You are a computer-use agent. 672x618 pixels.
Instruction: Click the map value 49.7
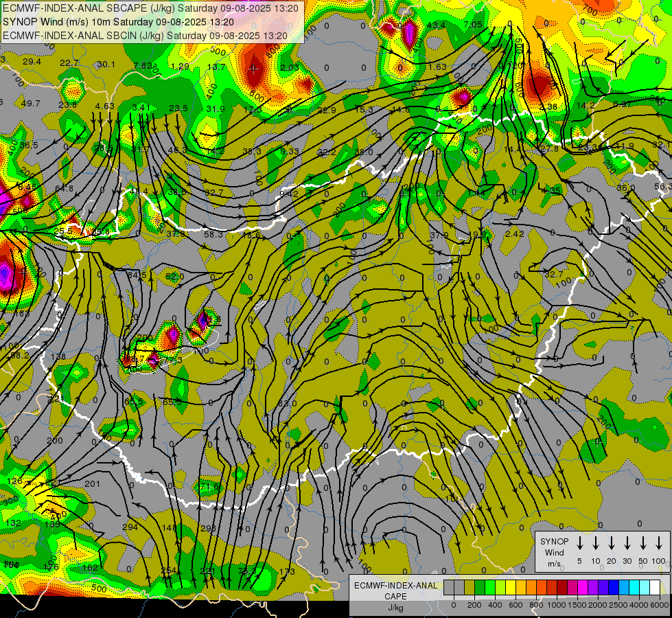[30, 104]
